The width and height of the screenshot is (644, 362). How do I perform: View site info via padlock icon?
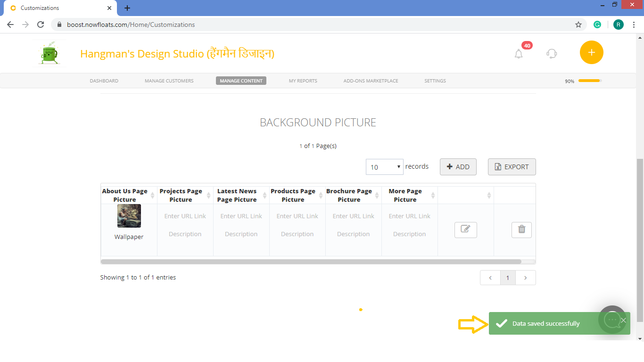pyautogui.click(x=59, y=25)
